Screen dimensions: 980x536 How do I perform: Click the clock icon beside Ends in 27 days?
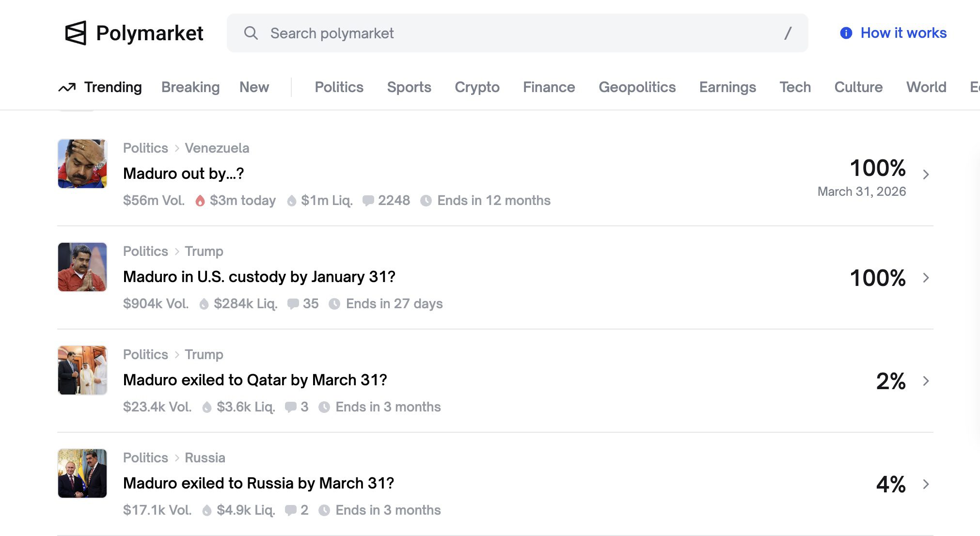coord(334,304)
